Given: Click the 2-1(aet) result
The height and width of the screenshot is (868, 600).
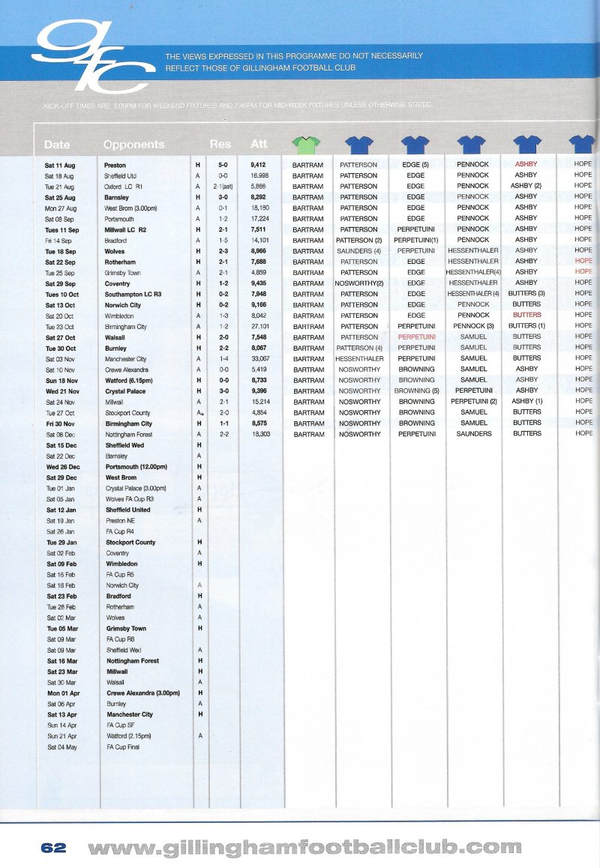Looking at the screenshot, I should (x=223, y=187).
